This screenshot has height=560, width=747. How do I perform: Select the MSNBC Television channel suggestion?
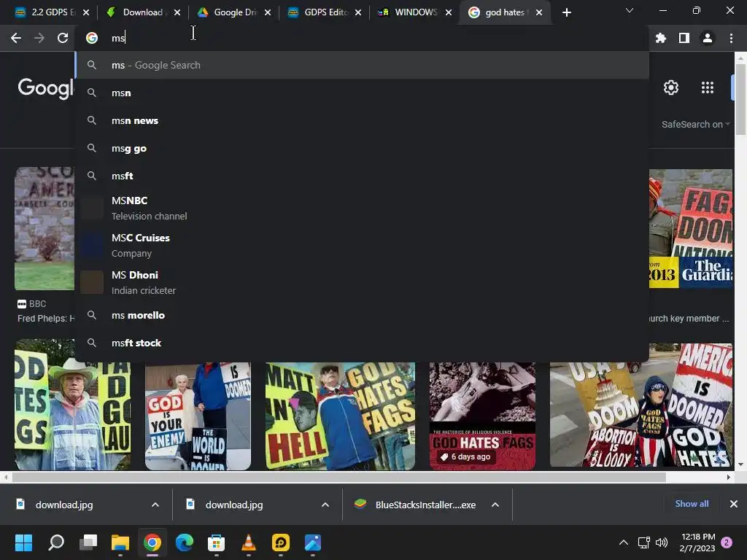[x=362, y=208]
